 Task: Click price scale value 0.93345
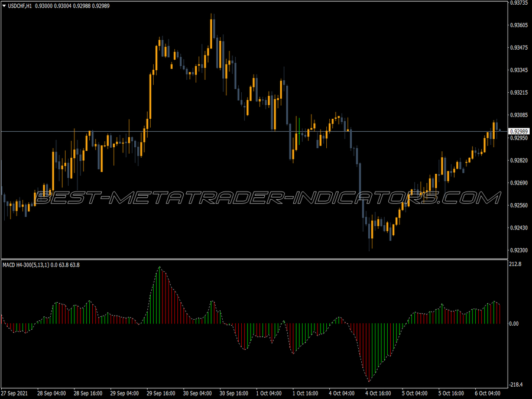tap(519, 70)
